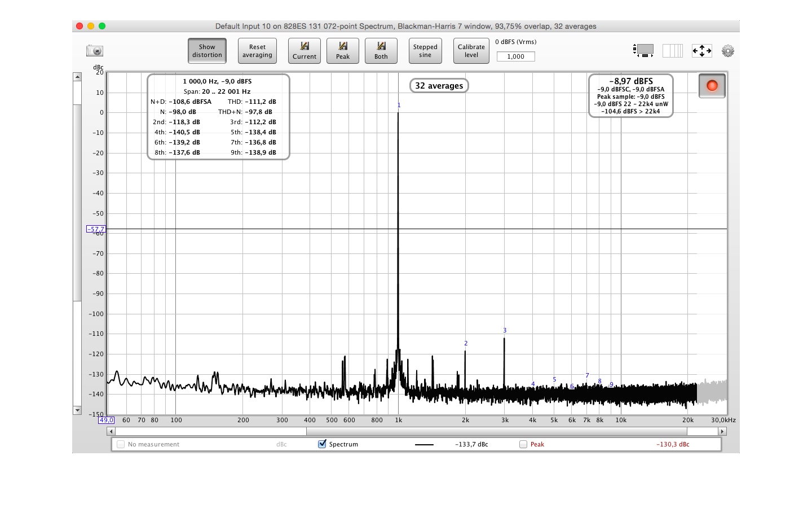This screenshot has height=508, width=812.
Task: Open the Stepped sine dialog
Action: [425, 51]
